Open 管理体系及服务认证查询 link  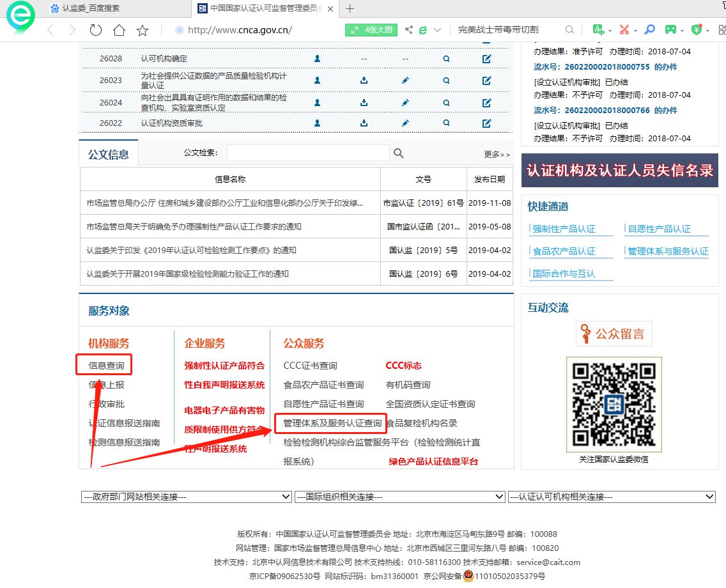point(332,423)
